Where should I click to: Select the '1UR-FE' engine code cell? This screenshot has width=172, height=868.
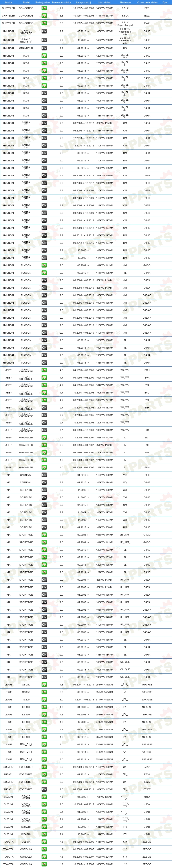[147, 714]
